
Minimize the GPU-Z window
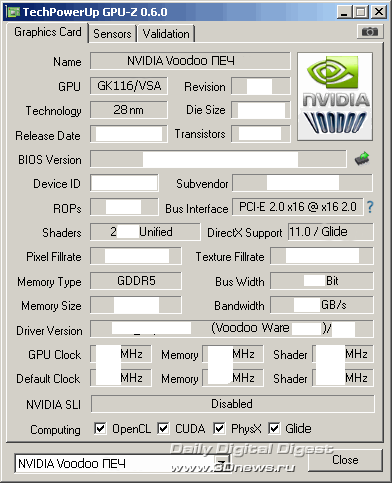click(x=344, y=12)
